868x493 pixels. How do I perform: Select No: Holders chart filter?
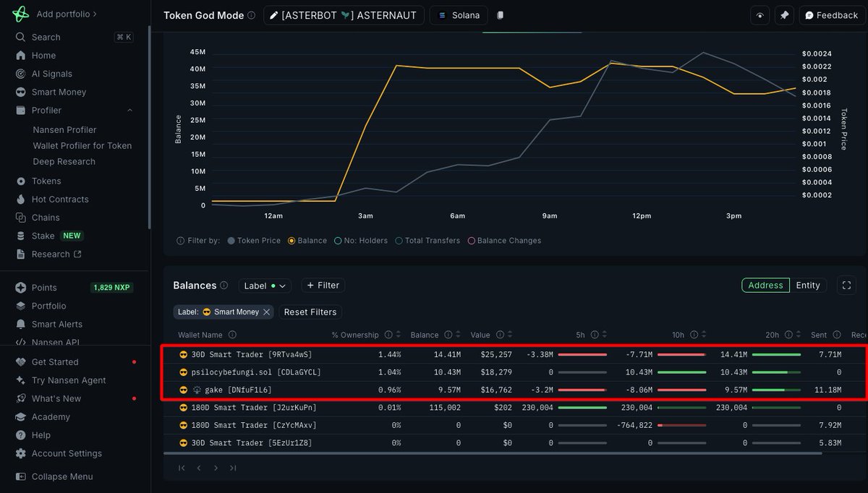361,241
